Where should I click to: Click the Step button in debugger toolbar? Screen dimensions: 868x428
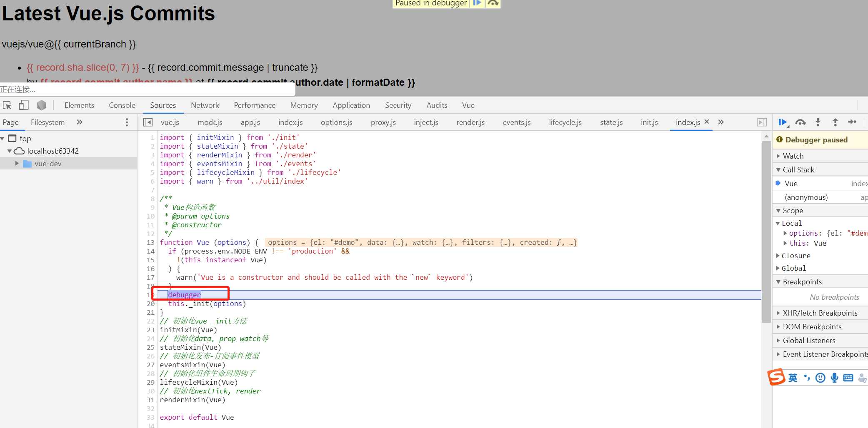(852, 122)
